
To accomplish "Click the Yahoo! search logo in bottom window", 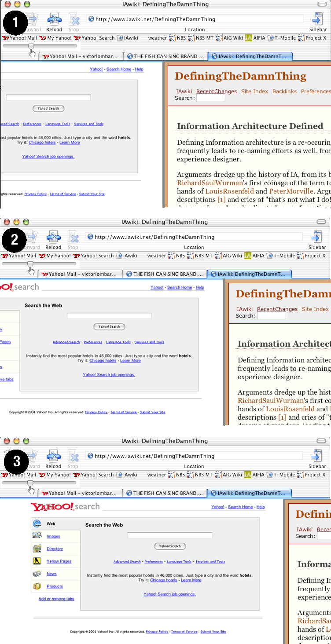I will point(65,507).
